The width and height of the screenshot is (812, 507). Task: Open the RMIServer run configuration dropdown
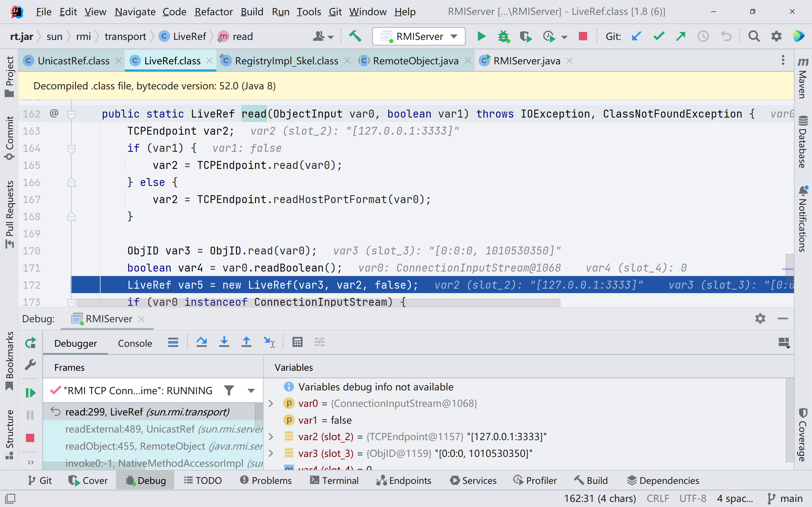coord(419,36)
